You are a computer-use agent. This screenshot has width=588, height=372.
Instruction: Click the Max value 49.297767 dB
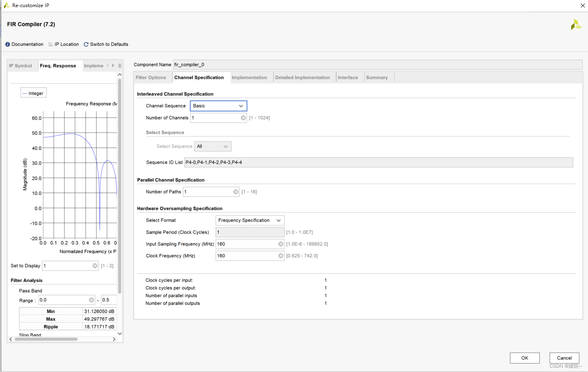(x=99, y=319)
